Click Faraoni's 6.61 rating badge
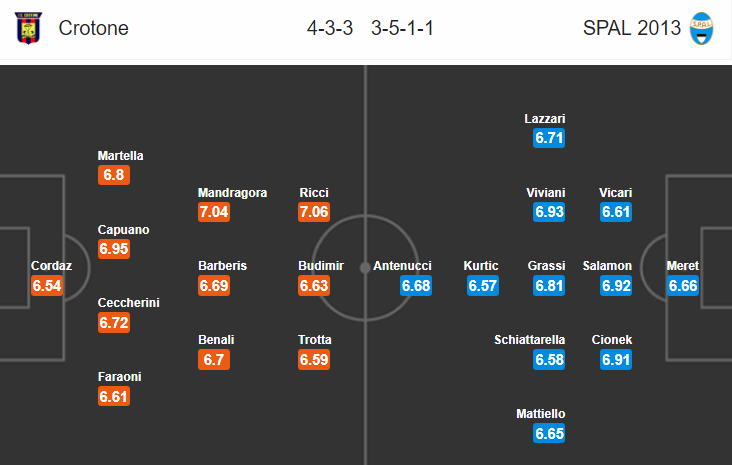 [x=114, y=397]
